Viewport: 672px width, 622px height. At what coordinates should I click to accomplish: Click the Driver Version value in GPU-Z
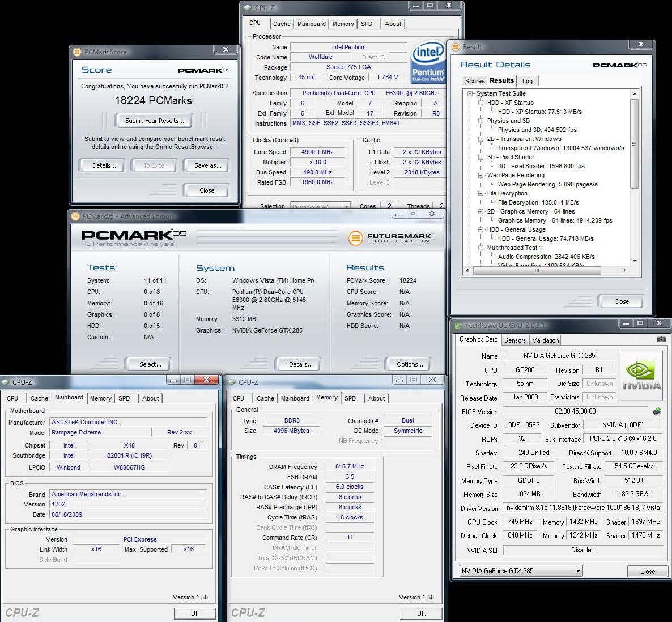pos(582,508)
